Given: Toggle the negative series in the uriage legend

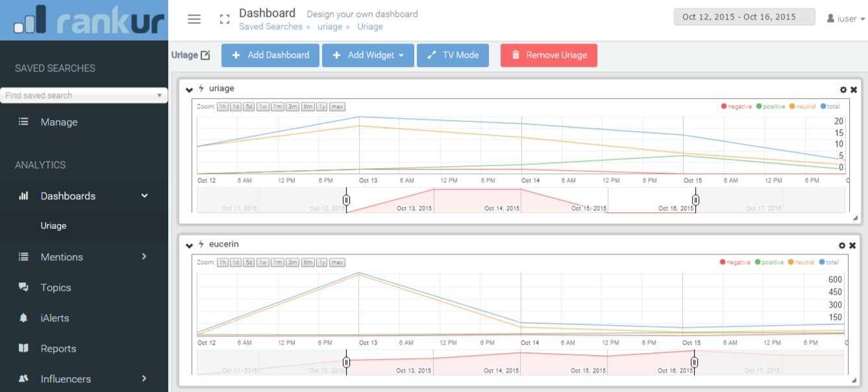Looking at the screenshot, I should pos(736,106).
